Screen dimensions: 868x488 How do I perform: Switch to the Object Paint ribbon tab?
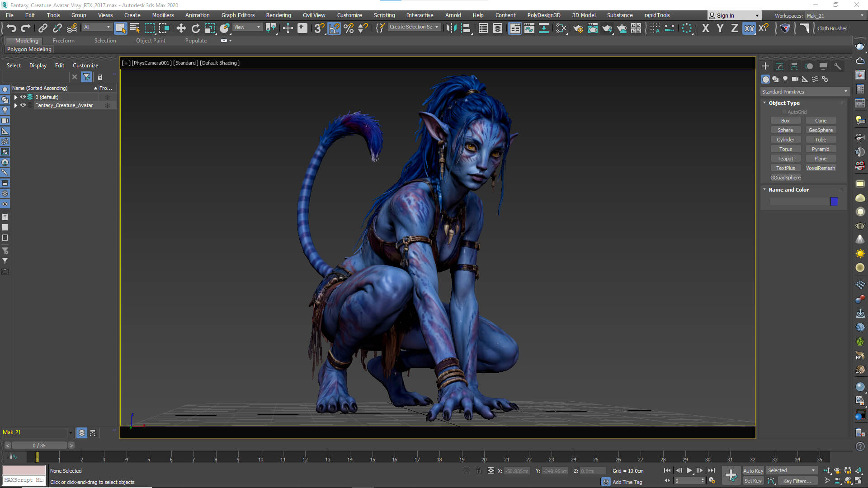[x=151, y=40]
